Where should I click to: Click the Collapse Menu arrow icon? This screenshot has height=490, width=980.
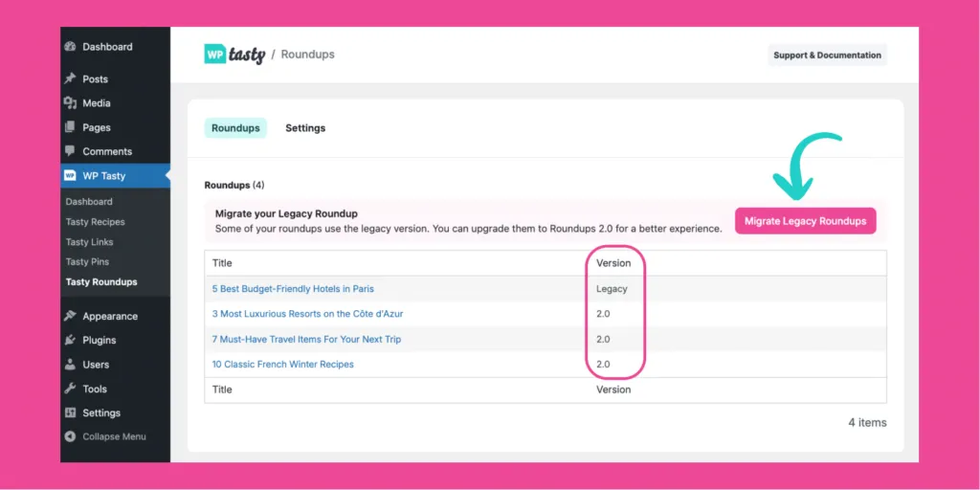pos(70,436)
